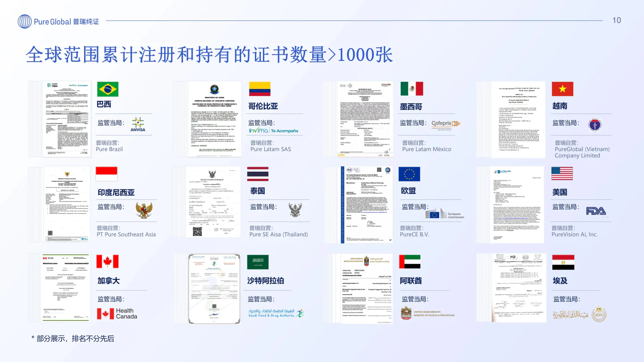Open the Canada licence thumbnail
This screenshot has height=362, width=644.
(66, 287)
